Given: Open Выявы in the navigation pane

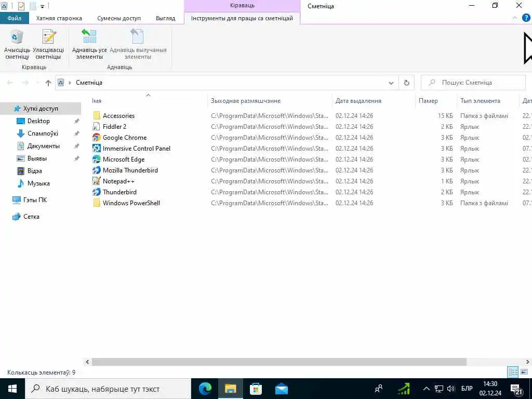Looking at the screenshot, I should pos(37,158).
